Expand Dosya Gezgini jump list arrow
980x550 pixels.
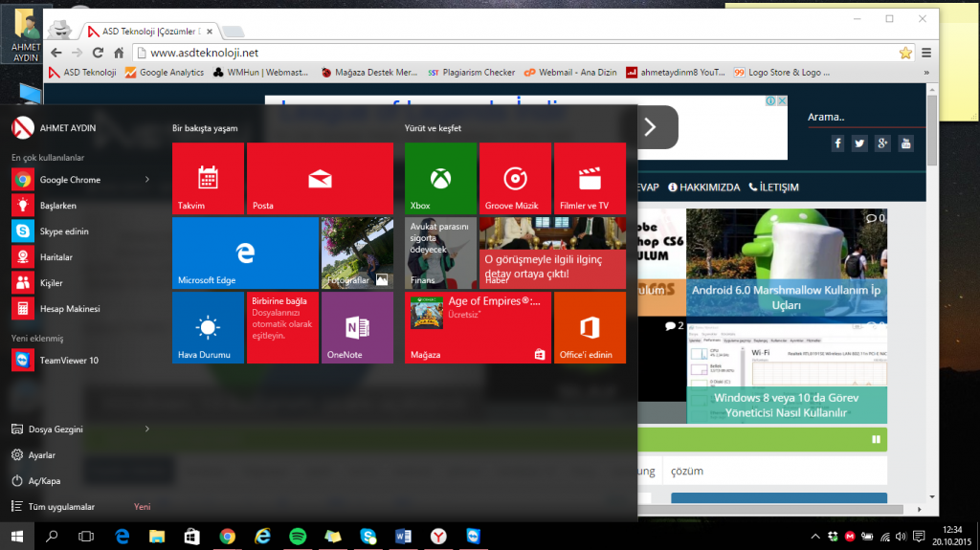[x=147, y=429]
